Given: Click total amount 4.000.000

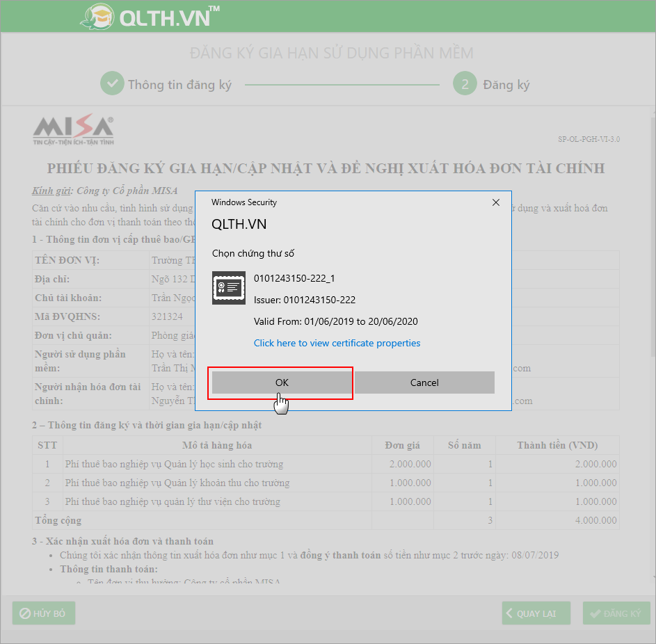Looking at the screenshot, I should [595, 520].
